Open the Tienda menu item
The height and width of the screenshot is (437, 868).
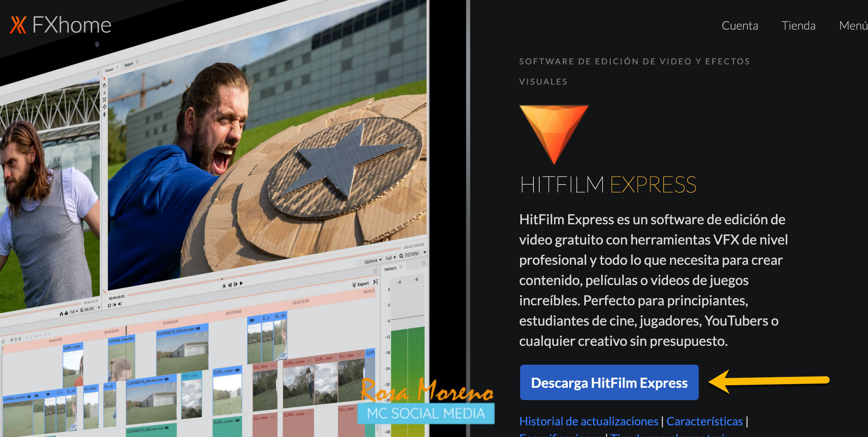(x=798, y=26)
